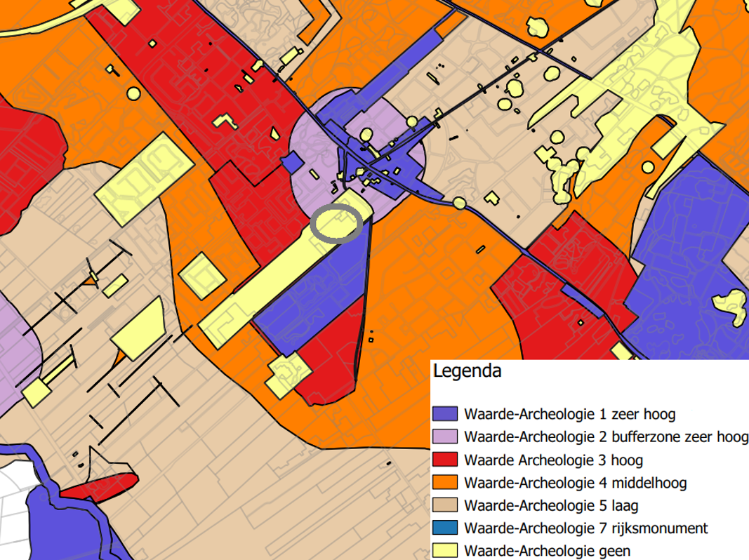
Task: Click the blue 'zeer hoog' legend swatch
Action: (x=445, y=413)
